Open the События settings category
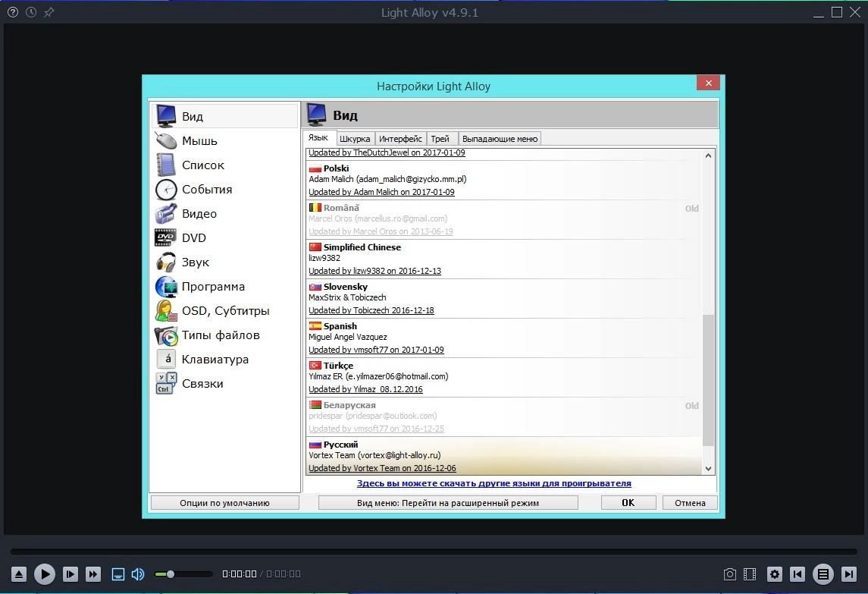Image resolution: width=868 pixels, height=594 pixels. click(224, 190)
